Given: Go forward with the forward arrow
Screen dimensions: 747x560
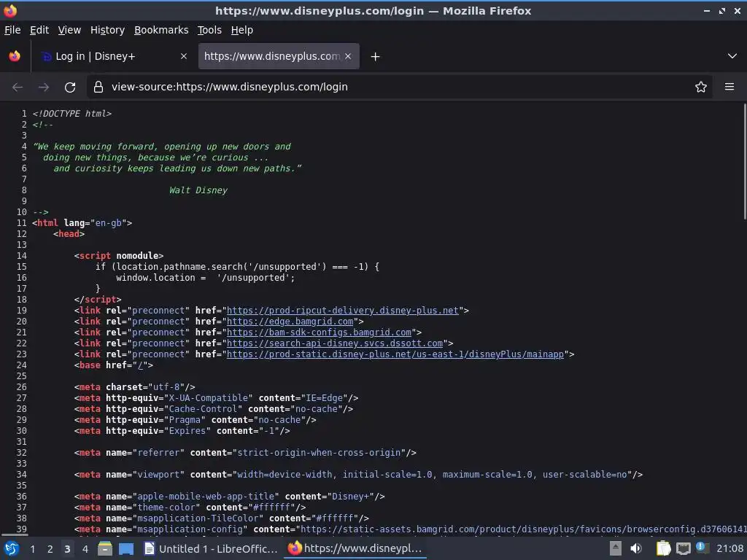Looking at the screenshot, I should pos(44,87).
